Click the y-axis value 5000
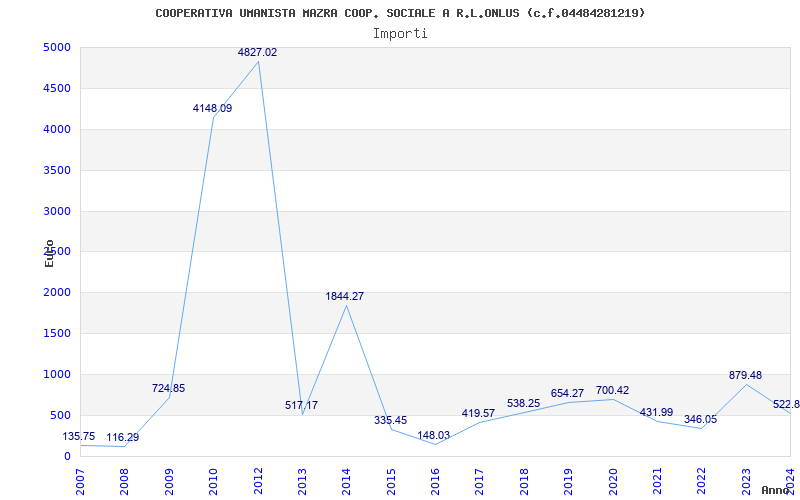The height and width of the screenshot is (500, 800). pos(57,47)
